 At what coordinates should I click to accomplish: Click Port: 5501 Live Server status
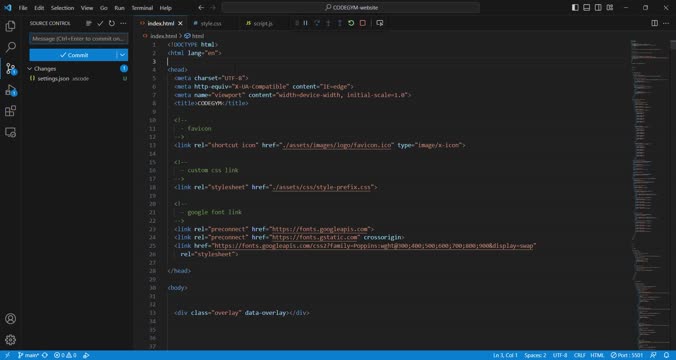click(x=627, y=355)
